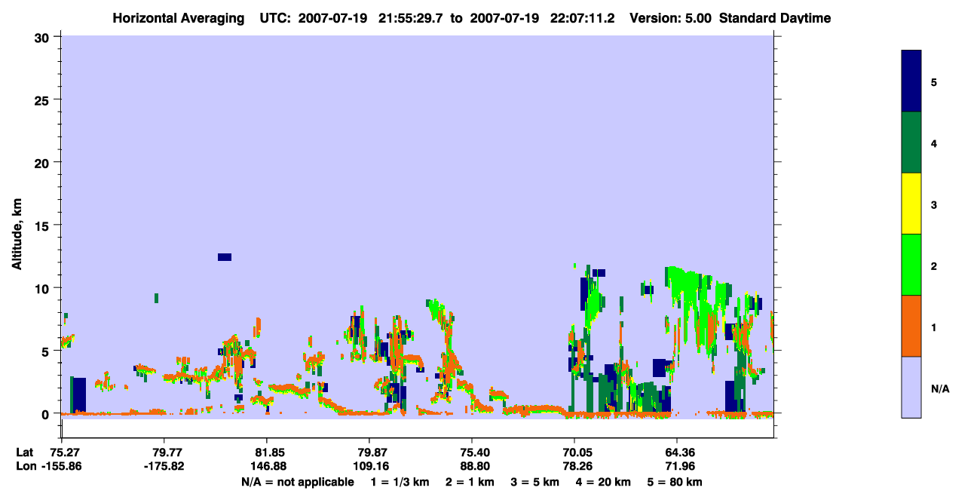The image size is (980, 503).
Task: Click the '4 = 20 km' legend text
Action: (604, 482)
